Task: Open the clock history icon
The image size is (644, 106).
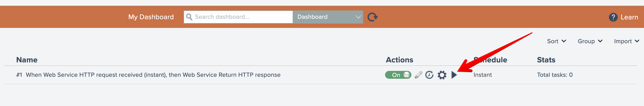Action: pos(429,75)
